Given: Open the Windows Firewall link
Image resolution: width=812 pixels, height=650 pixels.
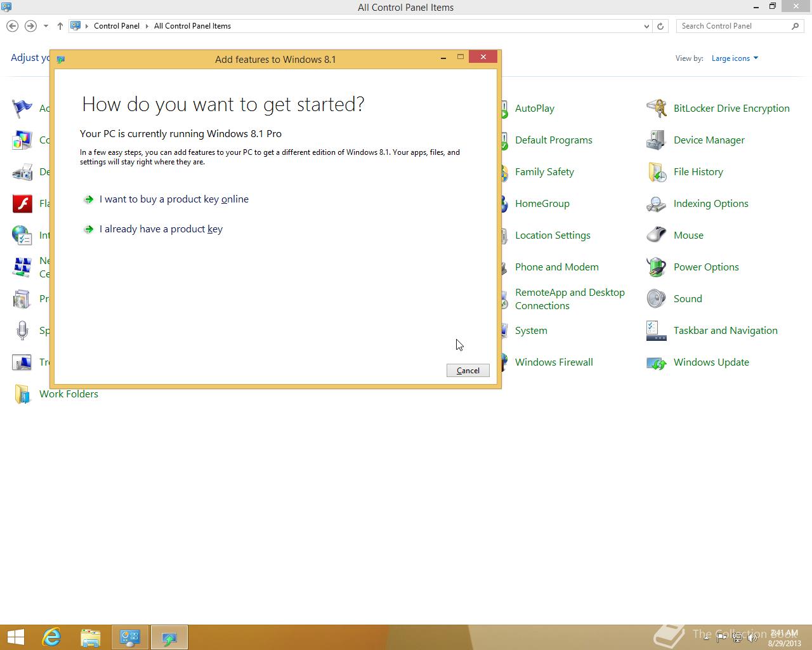Looking at the screenshot, I should [554, 362].
